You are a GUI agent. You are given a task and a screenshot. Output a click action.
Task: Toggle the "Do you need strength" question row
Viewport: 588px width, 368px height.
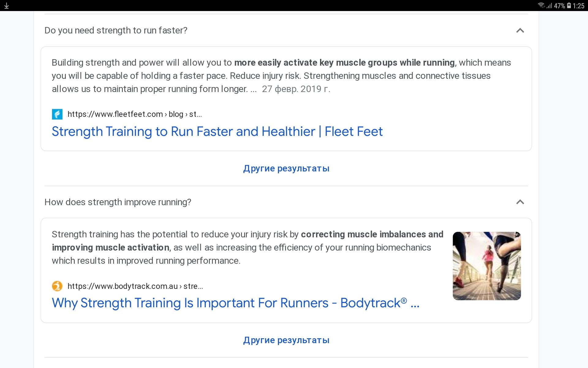pos(116,30)
